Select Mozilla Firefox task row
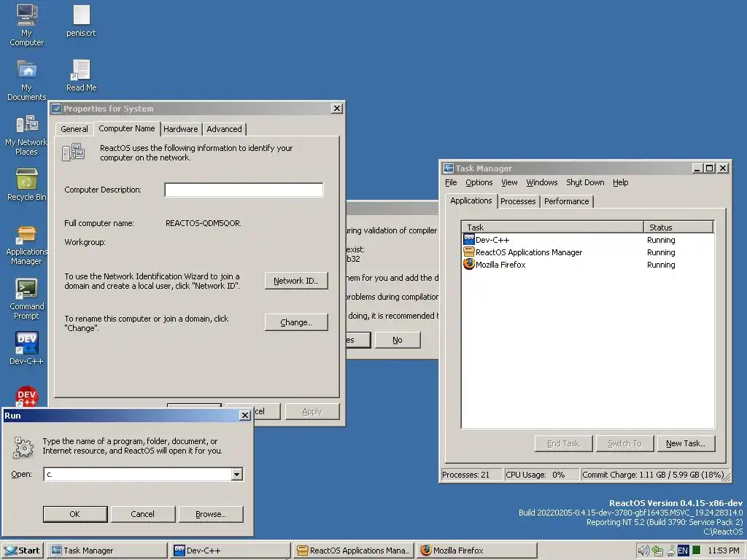The height and width of the screenshot is (560, 747). (587, 265)
